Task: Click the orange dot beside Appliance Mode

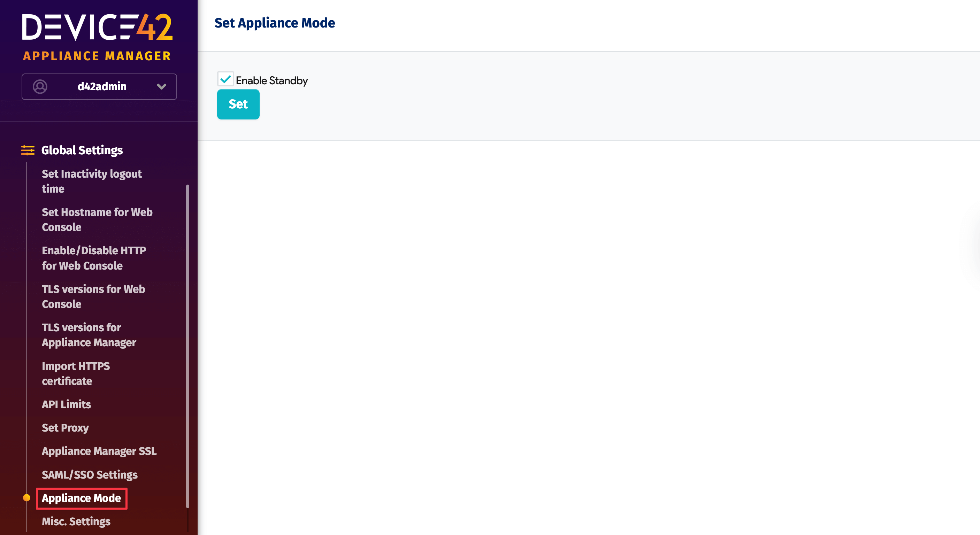Action: [x=26, y=498]
